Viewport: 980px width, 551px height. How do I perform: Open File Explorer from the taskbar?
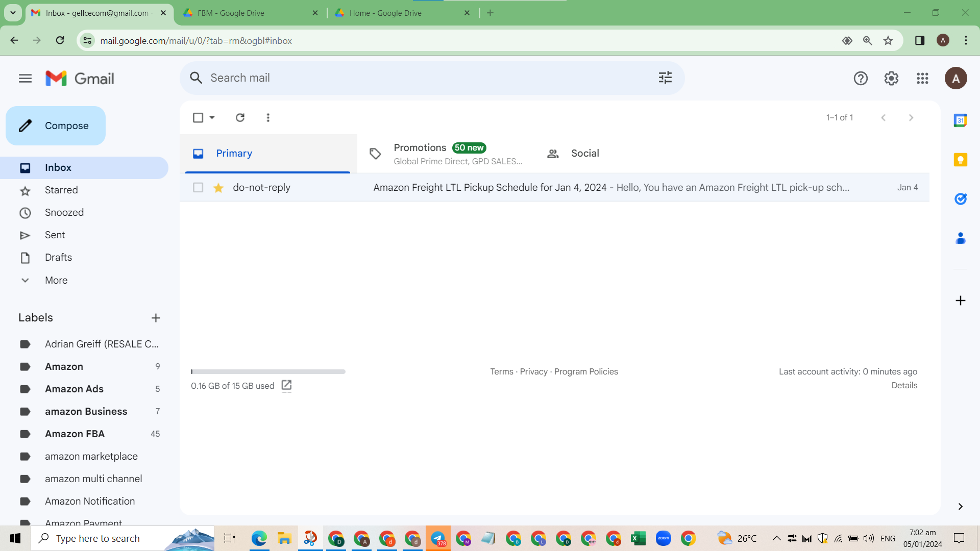[x=284, y=538]
